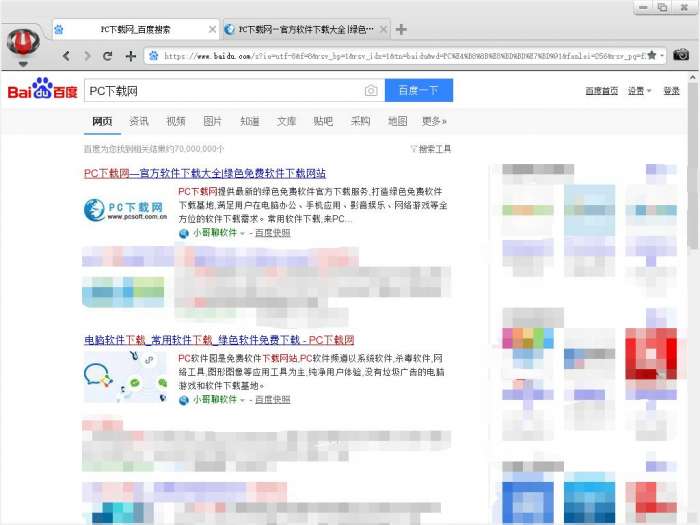
Task: Select the 采购 search category
Action: click(x=360, y=121)
